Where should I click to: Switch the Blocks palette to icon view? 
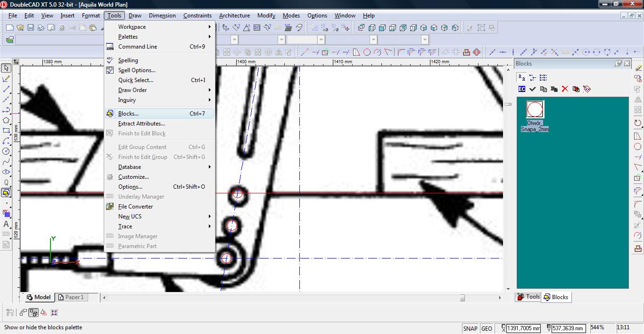(x=521, y=77)
